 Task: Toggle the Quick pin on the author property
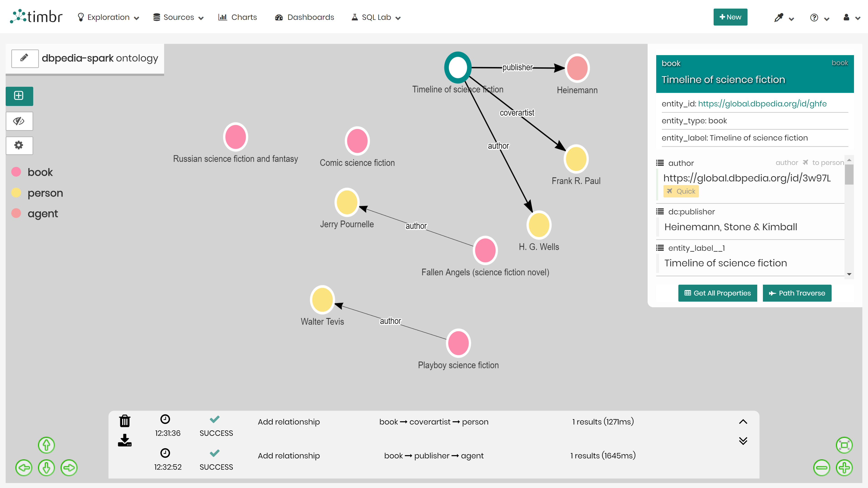pyautogui.click(x=681, y=191)
